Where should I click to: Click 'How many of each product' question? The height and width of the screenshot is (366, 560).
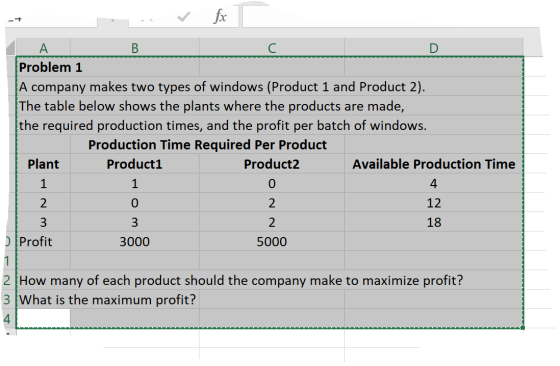[241, 280]
